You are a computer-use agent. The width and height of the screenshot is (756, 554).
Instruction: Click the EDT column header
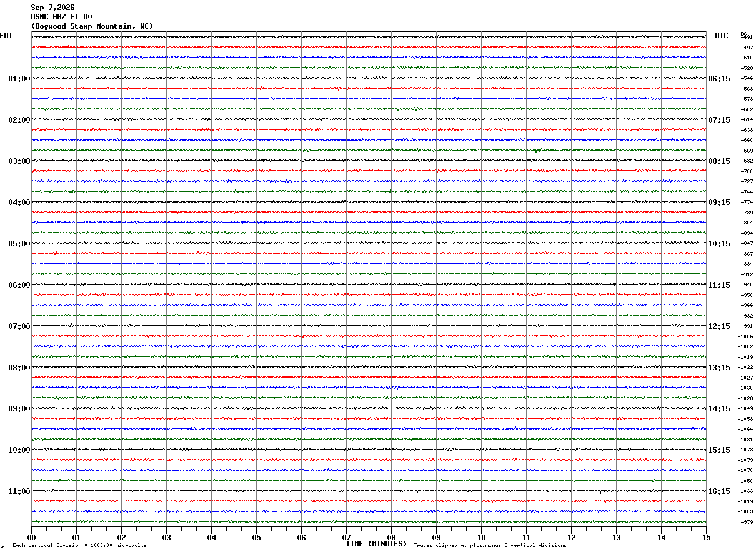(x=6, y=36)
